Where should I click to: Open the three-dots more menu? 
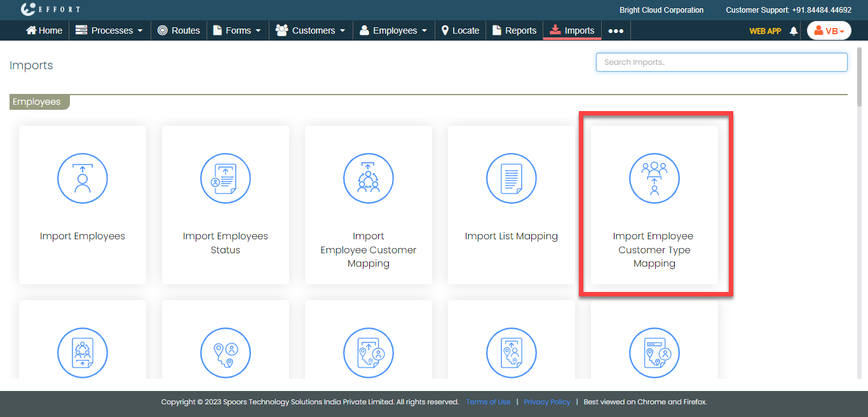pos(616,30)
